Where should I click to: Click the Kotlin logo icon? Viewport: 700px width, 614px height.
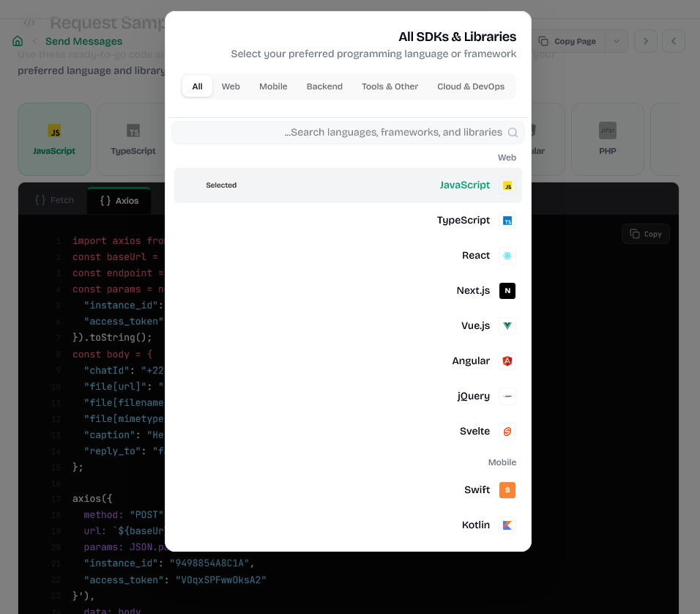[507, 525]
